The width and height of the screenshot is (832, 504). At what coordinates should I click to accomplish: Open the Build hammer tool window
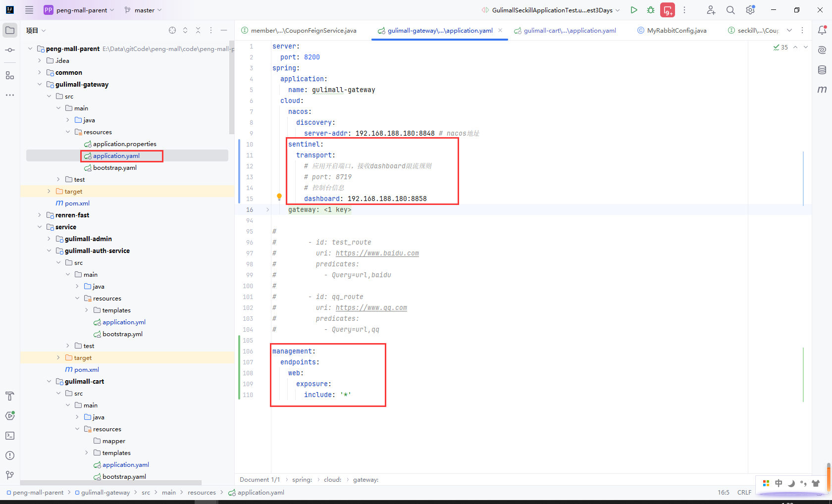pyautogui.click(x=10, y=396)
